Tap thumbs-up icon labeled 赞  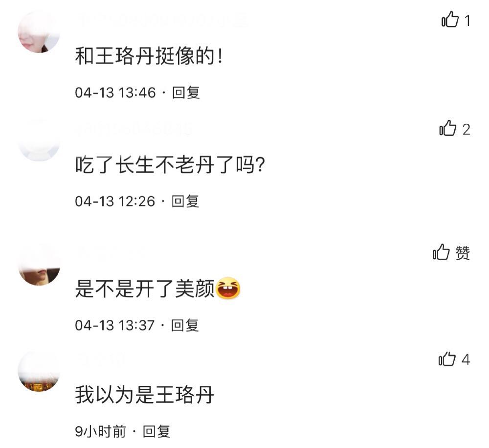(441, 252)
